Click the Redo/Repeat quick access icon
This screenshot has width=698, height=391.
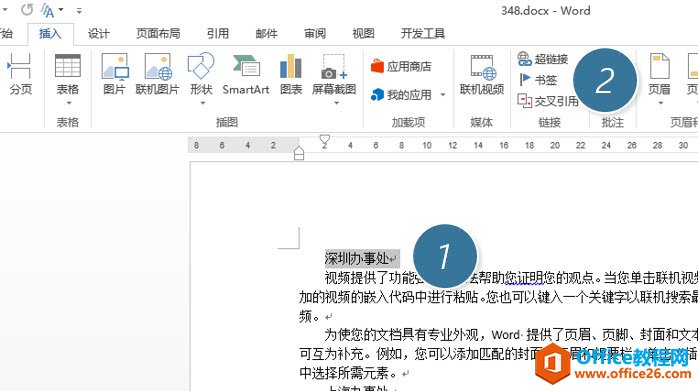tap(27, 9)
